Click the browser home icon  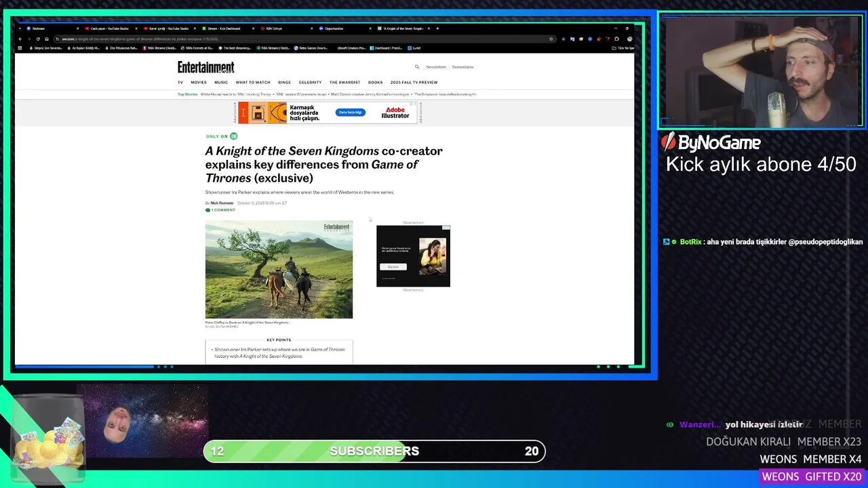47,39
